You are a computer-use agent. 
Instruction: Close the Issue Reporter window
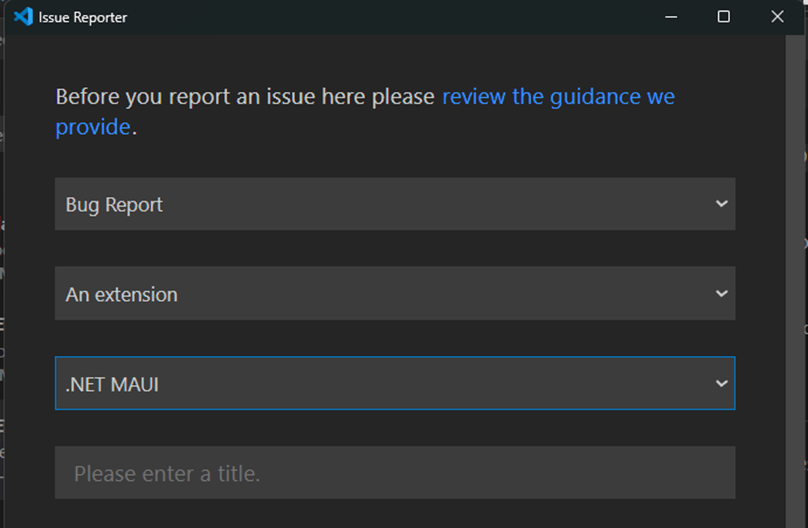pyautogui.click(x=777, y=17)
